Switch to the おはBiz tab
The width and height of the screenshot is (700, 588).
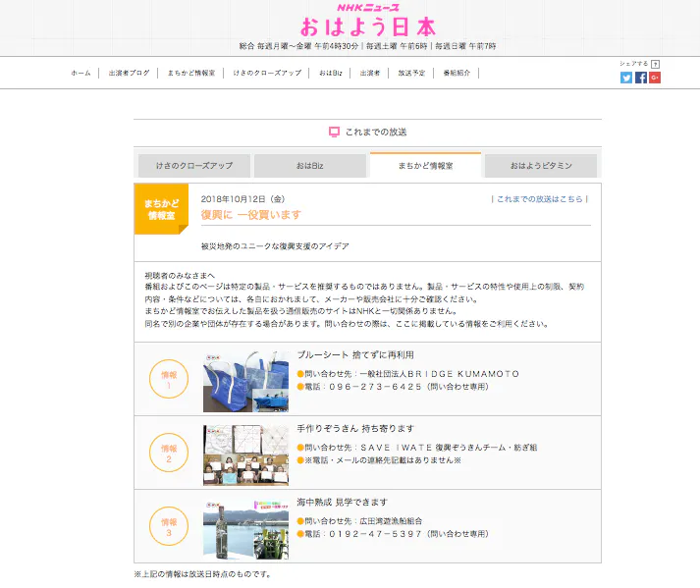tap(309, 166)
